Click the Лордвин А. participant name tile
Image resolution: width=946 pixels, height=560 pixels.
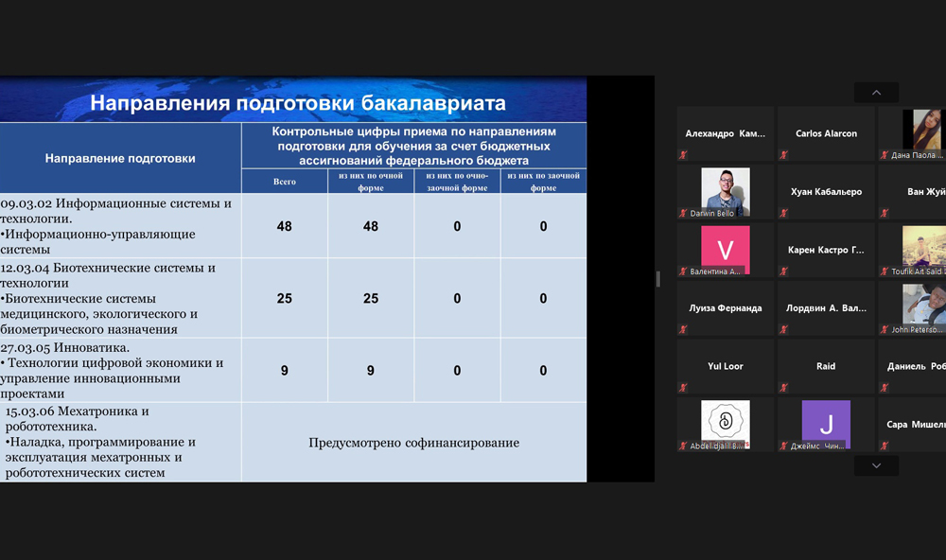pyautogui.click(x=826, y=308)
